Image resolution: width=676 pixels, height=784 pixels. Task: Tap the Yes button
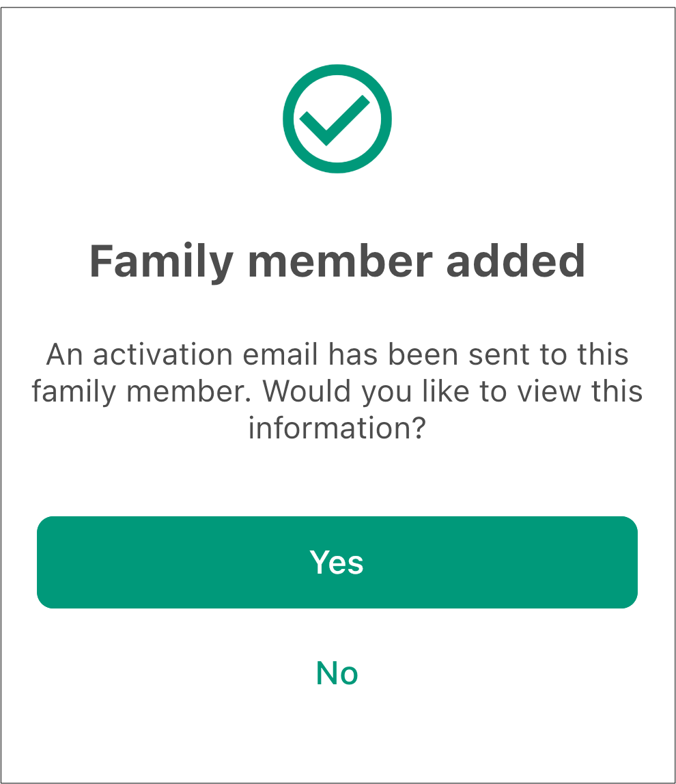coord(337,562)
